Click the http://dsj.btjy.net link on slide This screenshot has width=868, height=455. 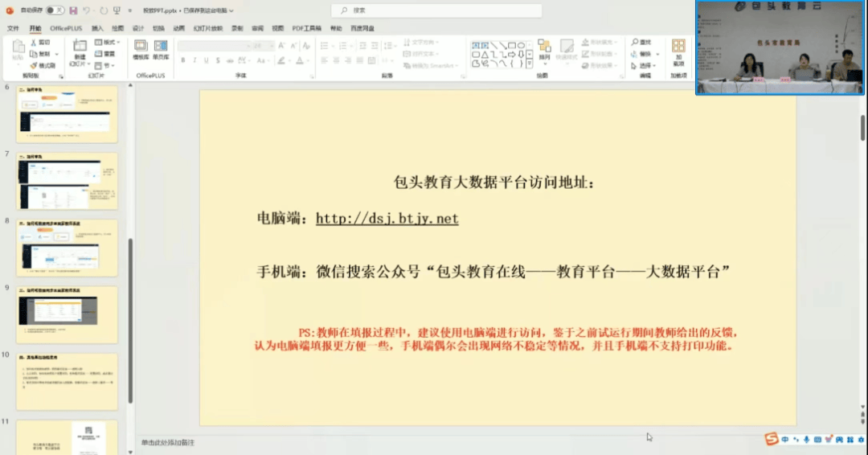point(387,218)
